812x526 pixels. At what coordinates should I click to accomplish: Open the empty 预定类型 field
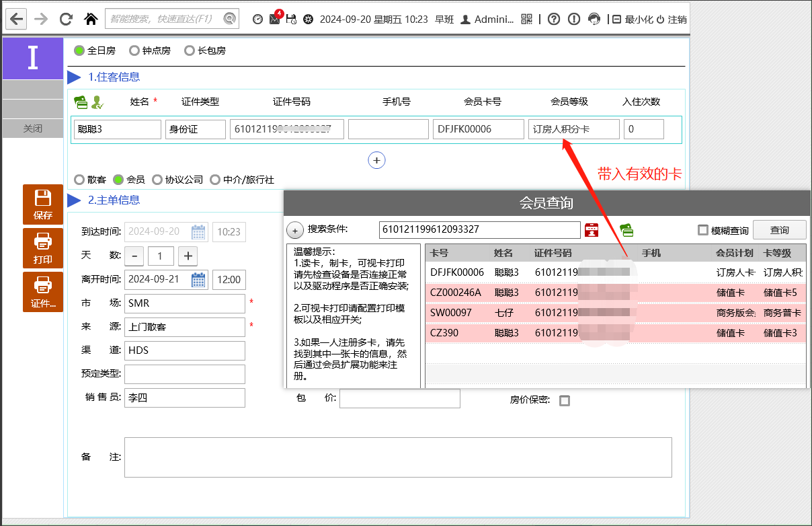coord(185,374)
